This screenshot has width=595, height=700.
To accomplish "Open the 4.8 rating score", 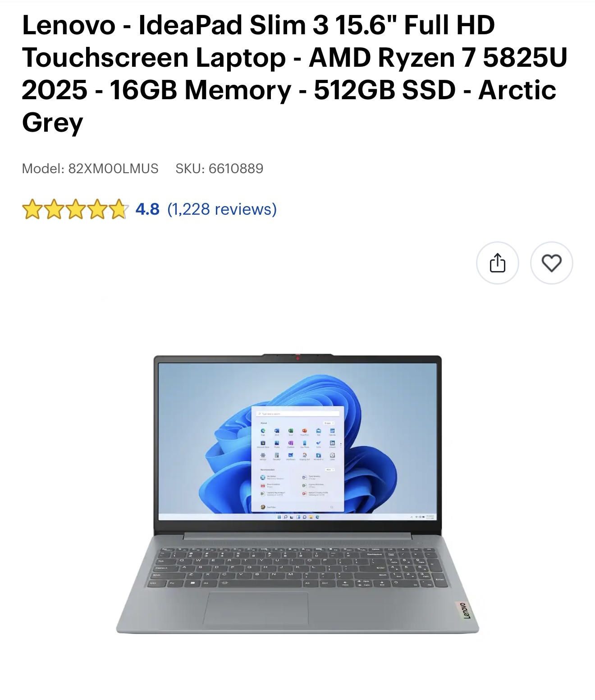I will [147, 209].
